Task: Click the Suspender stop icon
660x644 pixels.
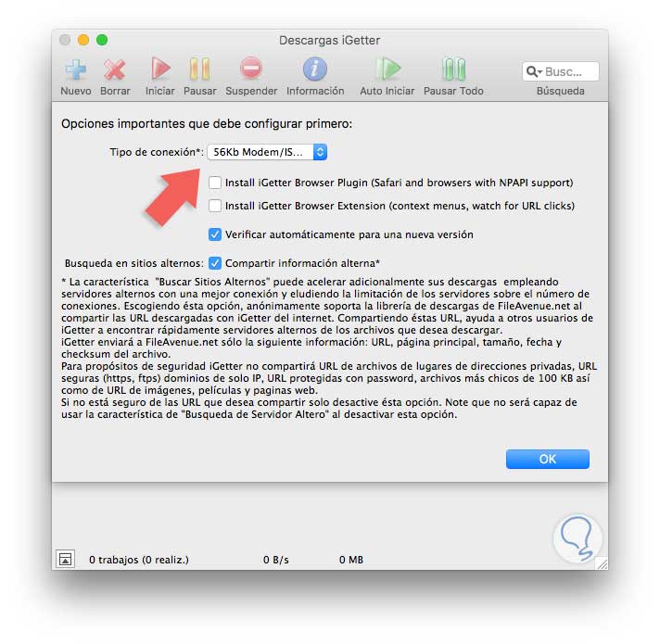Action: (251, 69)
